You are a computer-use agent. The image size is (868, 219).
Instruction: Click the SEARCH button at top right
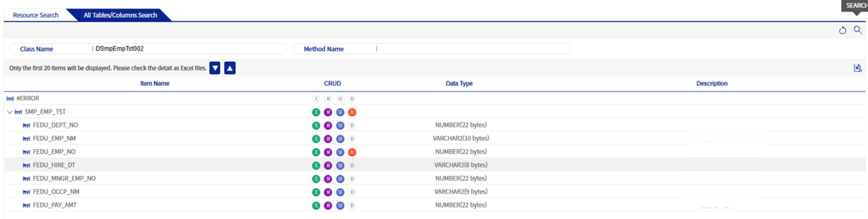[x=855, y=6]
